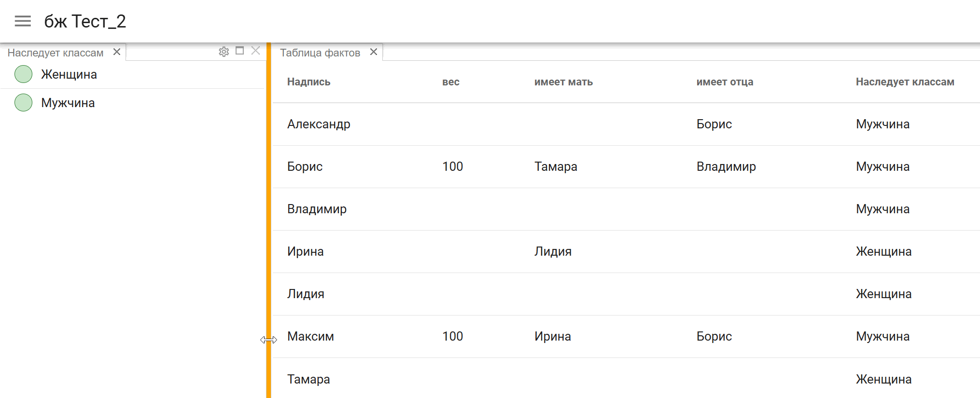Screen dimensions: 980x398
Task: Sort by Наследует классам column header
Action: click(905, 82)
